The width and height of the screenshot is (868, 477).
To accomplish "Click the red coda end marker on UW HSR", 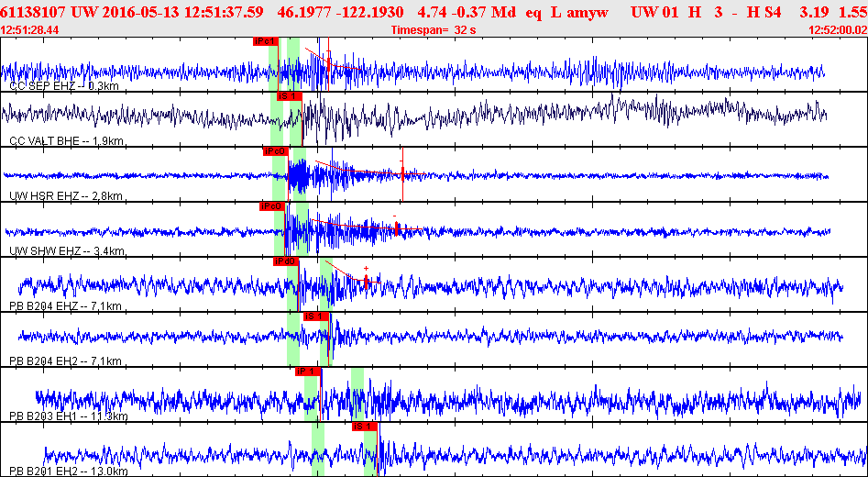I will point(402,173).
